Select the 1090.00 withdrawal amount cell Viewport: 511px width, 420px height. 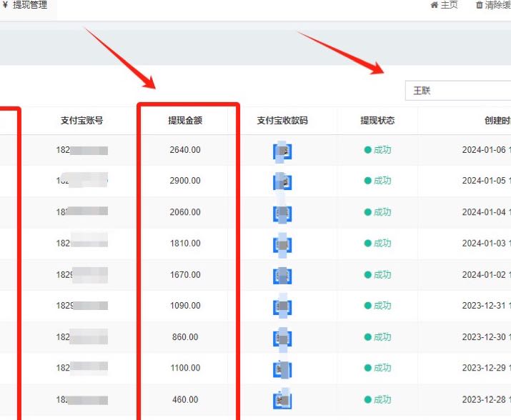coord(185,306)
